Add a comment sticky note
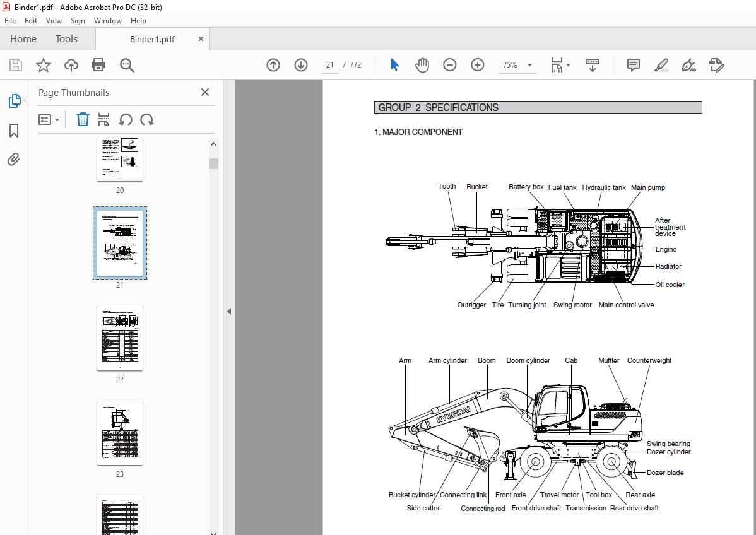 coord(634,65)
